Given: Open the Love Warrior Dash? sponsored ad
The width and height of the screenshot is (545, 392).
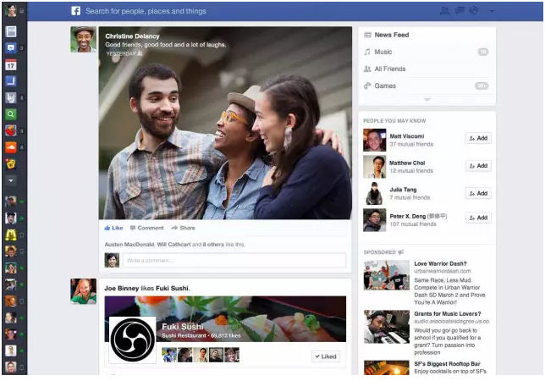Looking at the screenshot, I should point(440,263).
